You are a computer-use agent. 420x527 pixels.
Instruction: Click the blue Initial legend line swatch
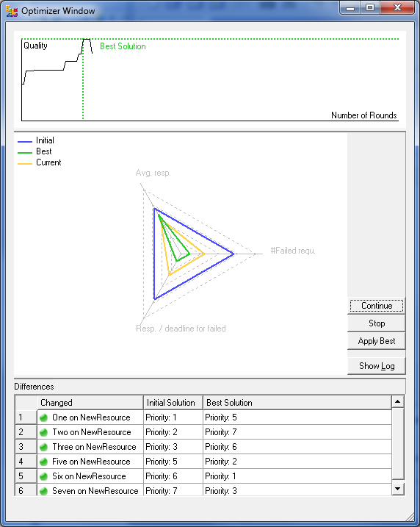[25, 142]
